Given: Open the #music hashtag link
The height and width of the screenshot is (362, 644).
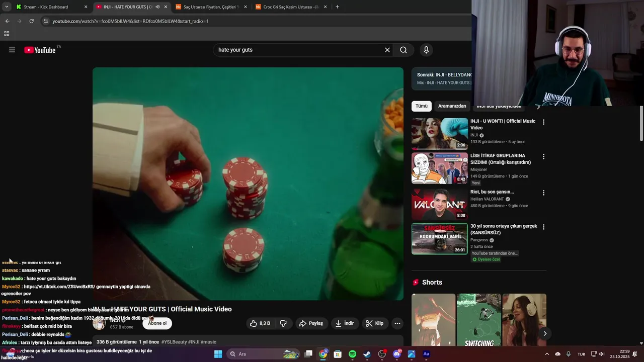Looking at the screenshot, I should (208, 342).
